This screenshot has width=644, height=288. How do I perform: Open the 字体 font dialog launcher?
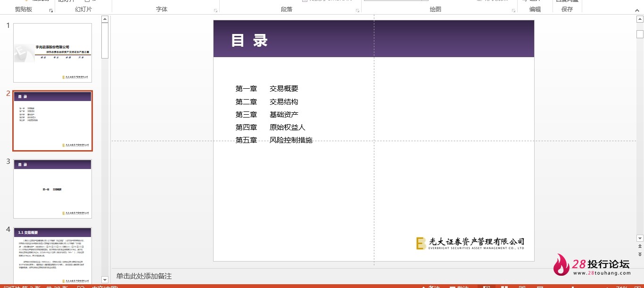click(x=215, y=10)
